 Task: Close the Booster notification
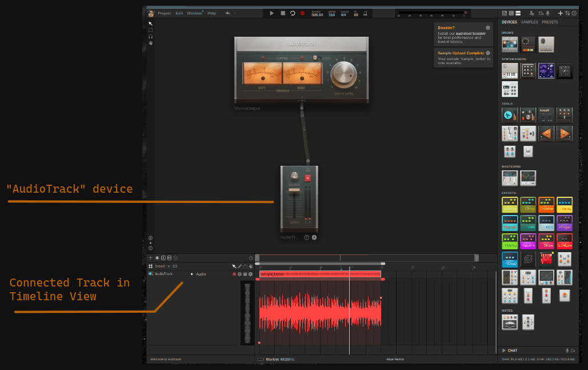(x=488, y=28)
